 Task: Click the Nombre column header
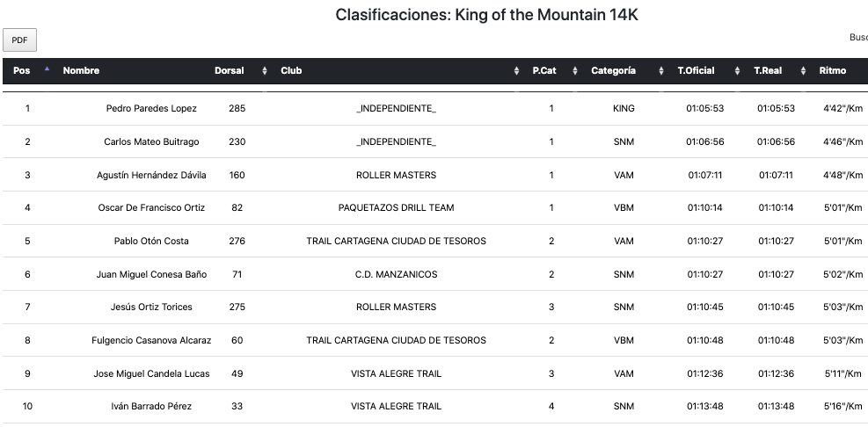(x=81, y=71)
